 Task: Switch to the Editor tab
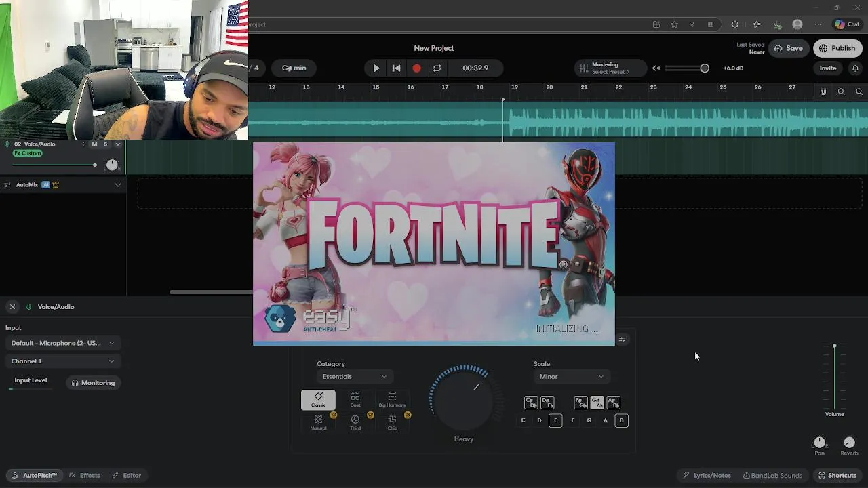point(127,476)
